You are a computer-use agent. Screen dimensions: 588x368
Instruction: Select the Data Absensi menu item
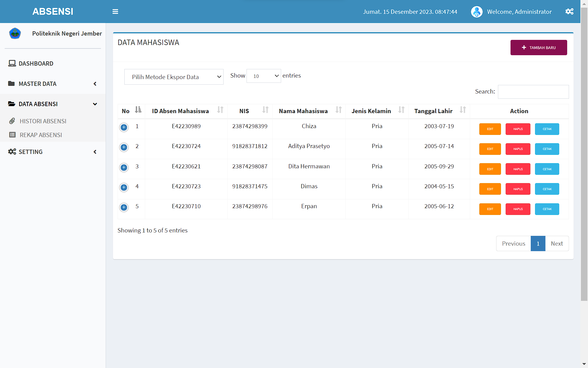pos(53,104)
